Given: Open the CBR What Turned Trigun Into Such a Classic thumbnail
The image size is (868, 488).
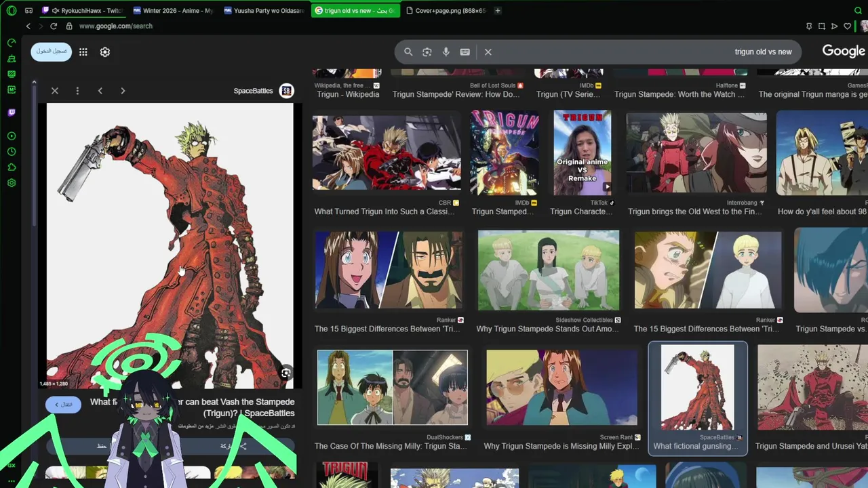Looking at the screenshot, I should pyautogui.click(x=387, y=152).
